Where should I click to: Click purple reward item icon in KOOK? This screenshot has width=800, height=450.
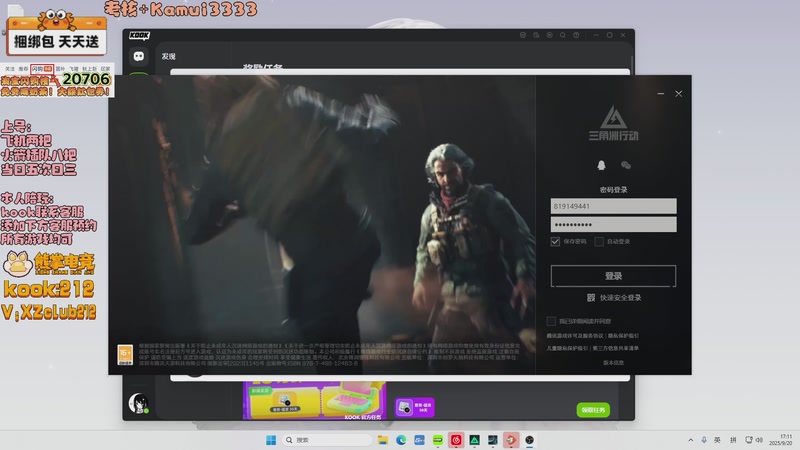[415, 407]
